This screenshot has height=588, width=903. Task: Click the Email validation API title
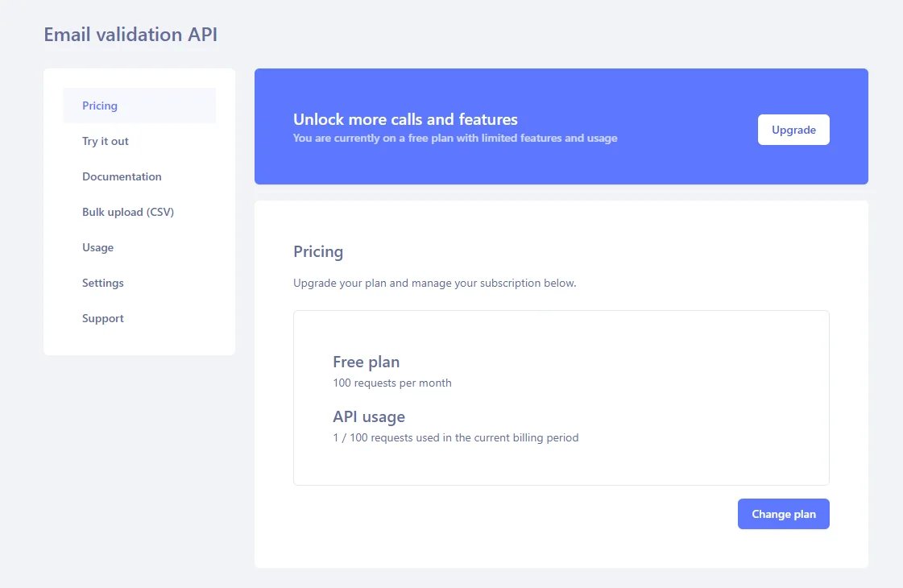(130, 34)
